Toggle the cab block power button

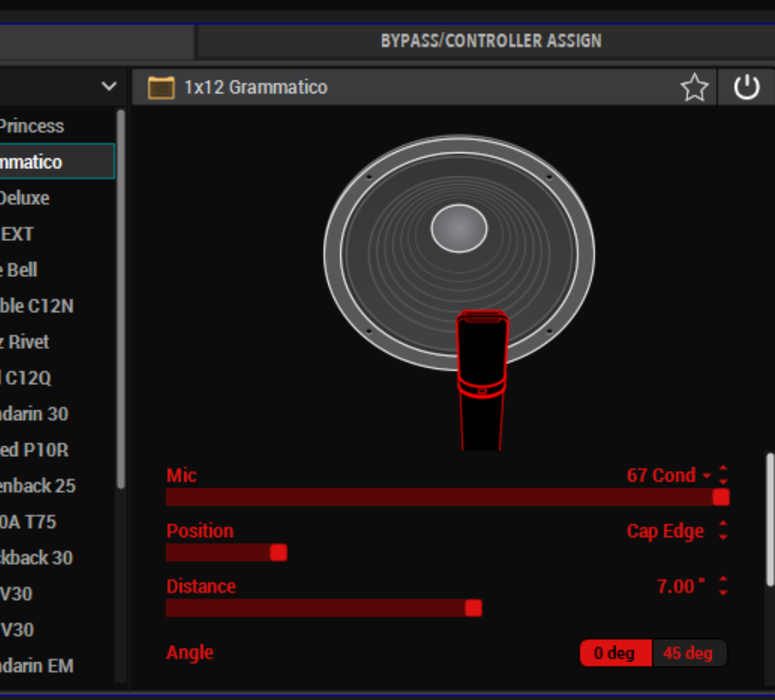pyautogui.click(x=747, y=87)
